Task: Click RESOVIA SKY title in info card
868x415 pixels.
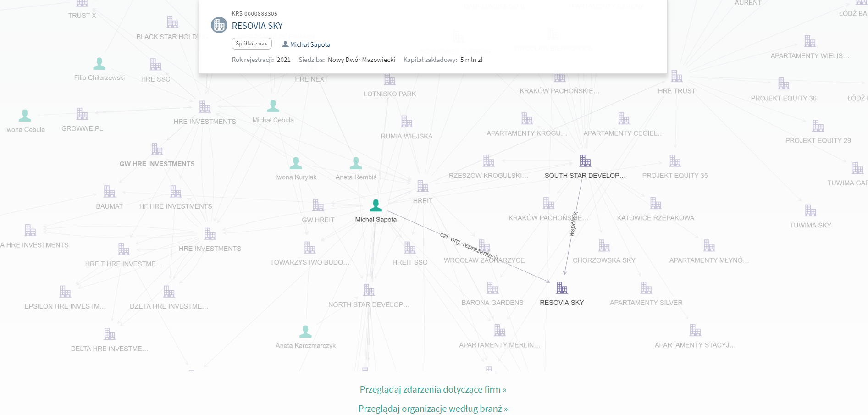Action: pos(257,26)
